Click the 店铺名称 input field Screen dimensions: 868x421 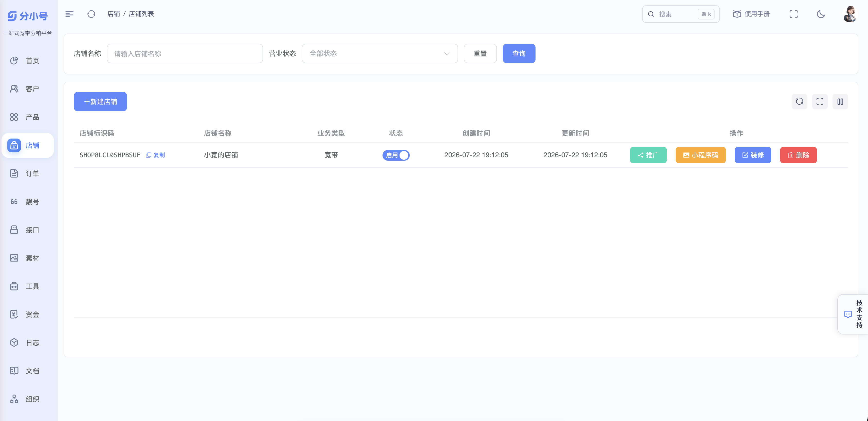(x=185, y=53)
